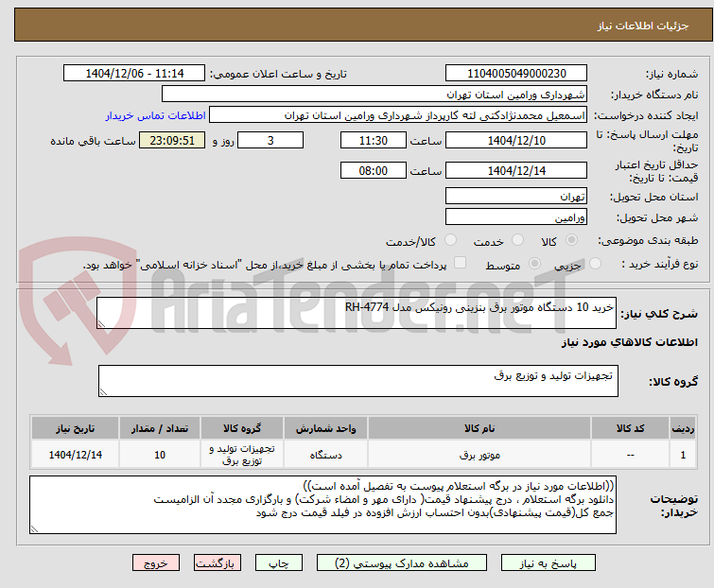Select the 'جزیی' purchase type radio

(x=595, y=264)
